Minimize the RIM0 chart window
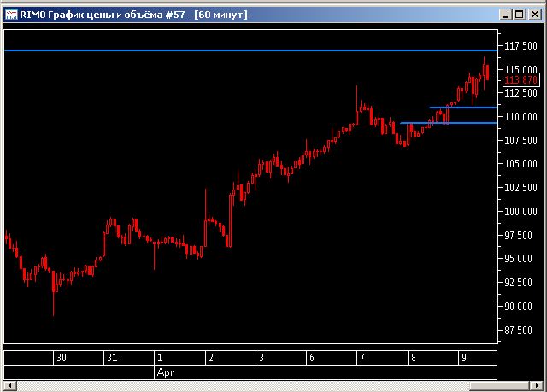The image size is (547, 392). [505, 15]
